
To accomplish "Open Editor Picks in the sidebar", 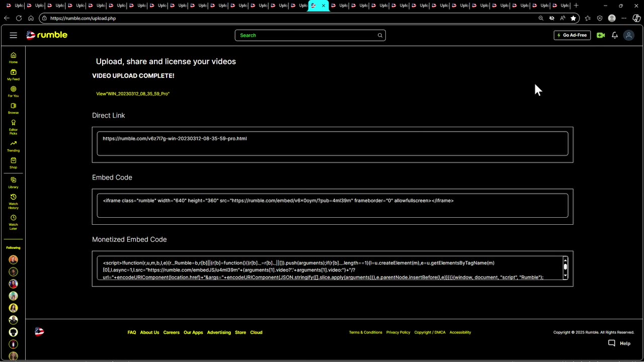I will tap(13, 127).
